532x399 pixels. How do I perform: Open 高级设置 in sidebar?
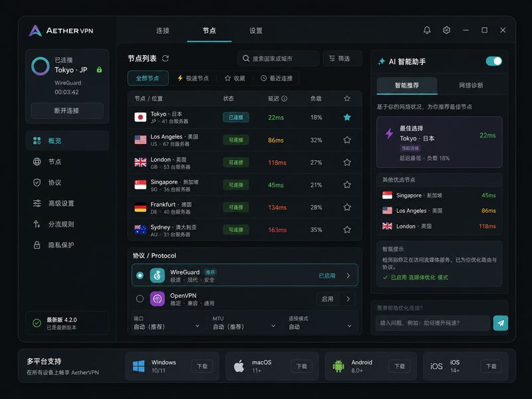pos(67,203)
